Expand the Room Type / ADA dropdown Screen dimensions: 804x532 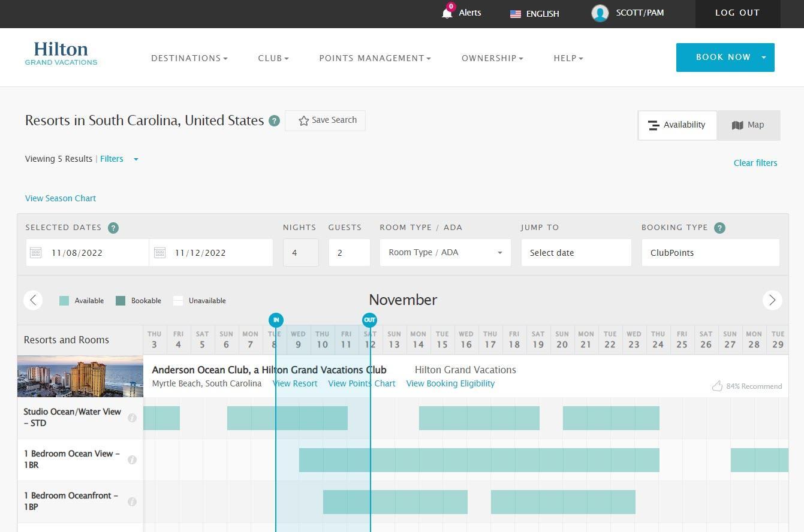pyautogui.click(x=445, y=253)
